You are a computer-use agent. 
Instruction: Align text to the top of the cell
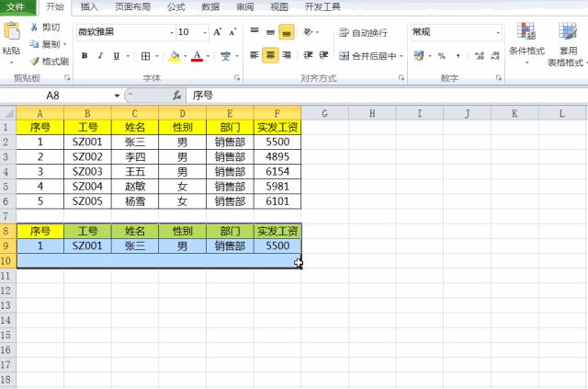coord(254,31)
